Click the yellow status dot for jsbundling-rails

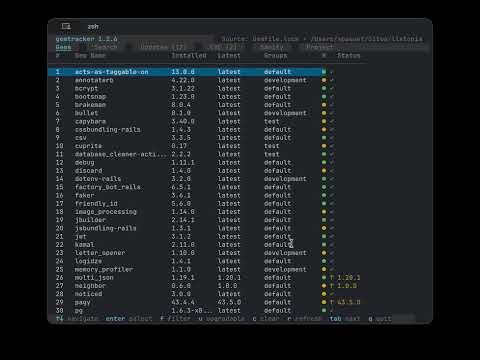coord(324,228)
